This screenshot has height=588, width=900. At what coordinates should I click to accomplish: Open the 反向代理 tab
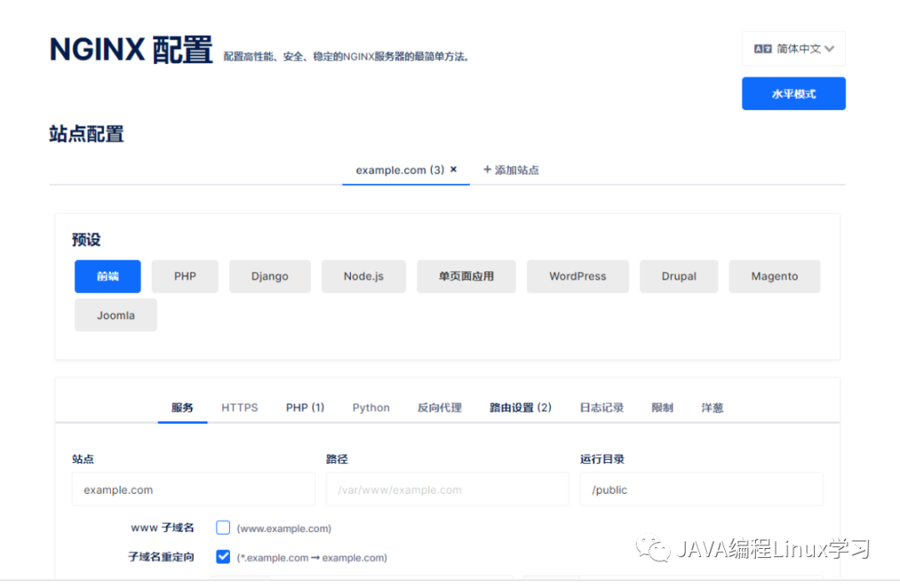pos(439,407)
